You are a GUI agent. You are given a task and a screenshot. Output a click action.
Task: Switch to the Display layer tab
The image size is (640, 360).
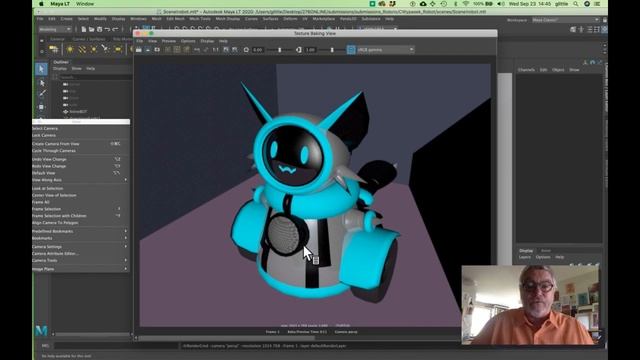tap(526, 251)
